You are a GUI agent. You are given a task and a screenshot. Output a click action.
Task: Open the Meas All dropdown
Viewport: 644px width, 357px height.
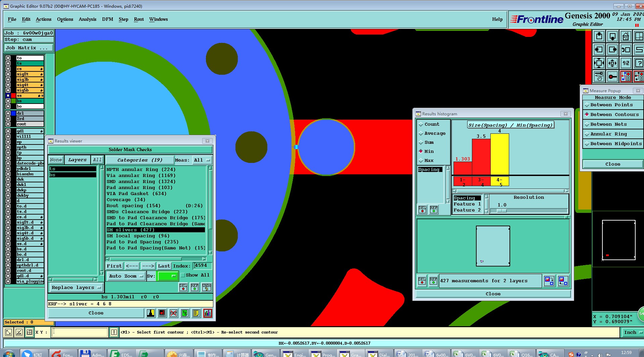[x=202, y=160]
